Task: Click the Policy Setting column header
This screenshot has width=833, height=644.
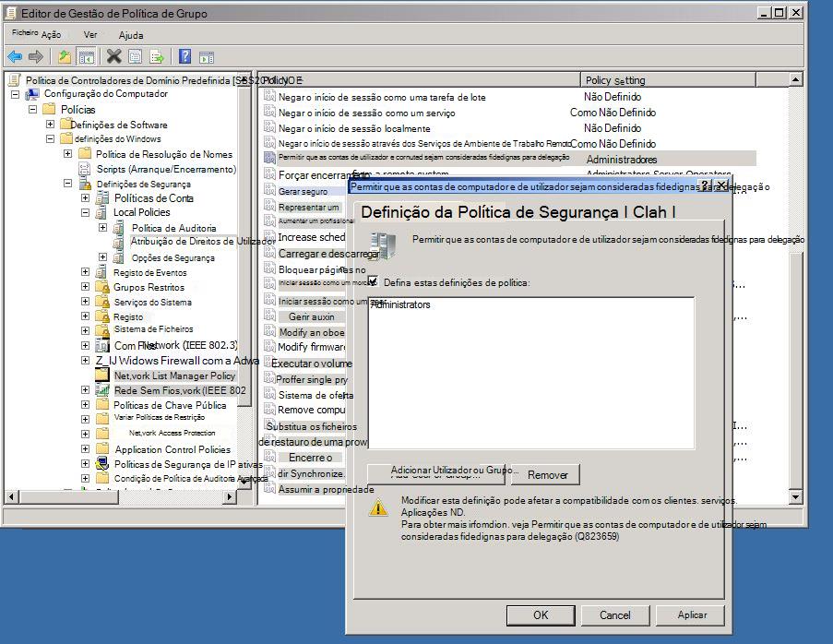Action: [x=668, y=80]
